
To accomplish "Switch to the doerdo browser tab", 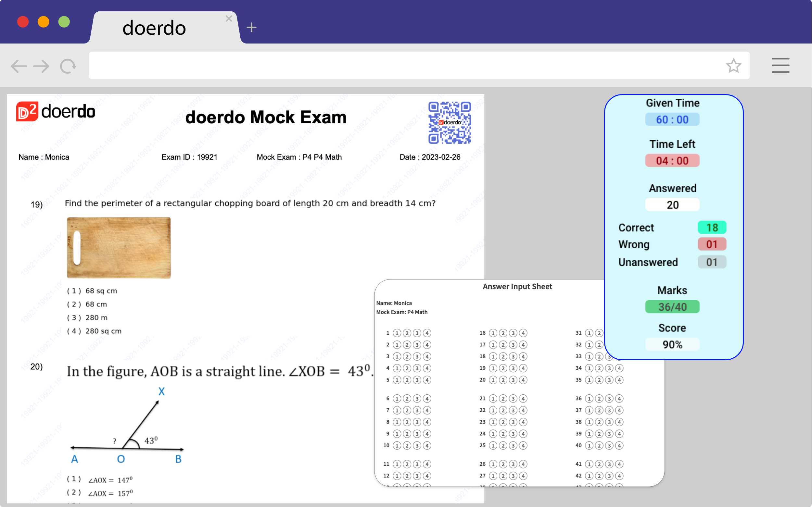I will tap(154, 28).
